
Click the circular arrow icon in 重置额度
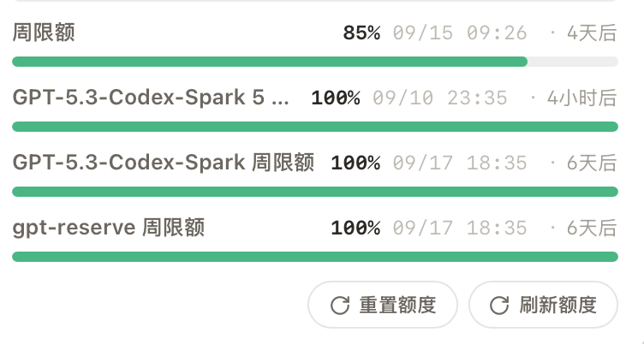point(340,305)
